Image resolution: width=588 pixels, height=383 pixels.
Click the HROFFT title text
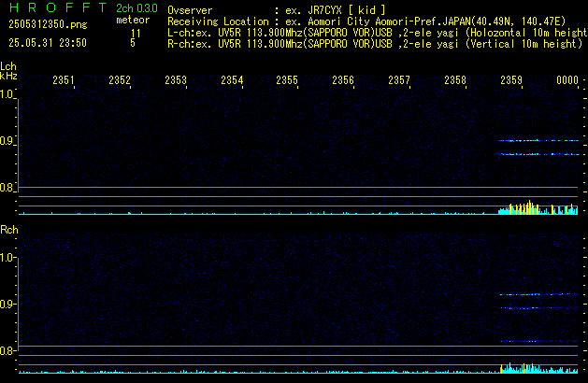tap(58, 7)
